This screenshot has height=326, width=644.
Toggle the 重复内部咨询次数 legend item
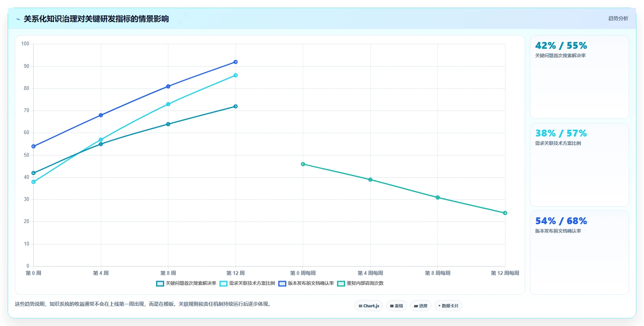[x=360, y=283]
